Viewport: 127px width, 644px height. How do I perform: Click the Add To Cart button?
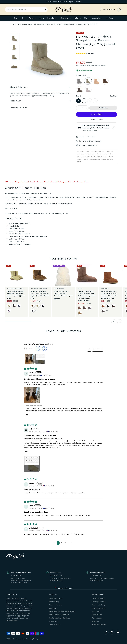point(103,108)
